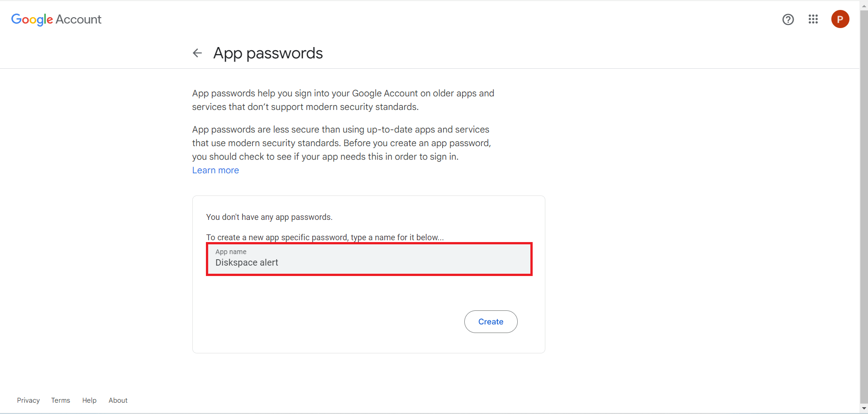Open the profile avatar with letter P
This screenshot has height=414, width=868.
click(x=840, y=19)
